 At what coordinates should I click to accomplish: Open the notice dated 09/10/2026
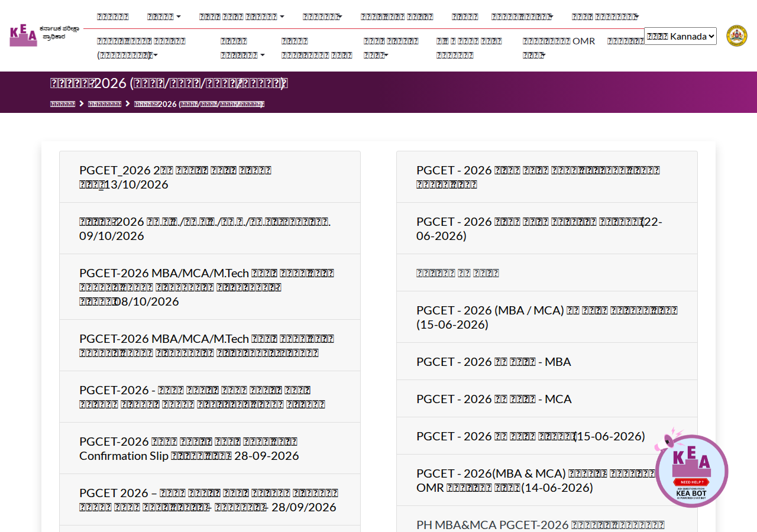coord(210,229)
